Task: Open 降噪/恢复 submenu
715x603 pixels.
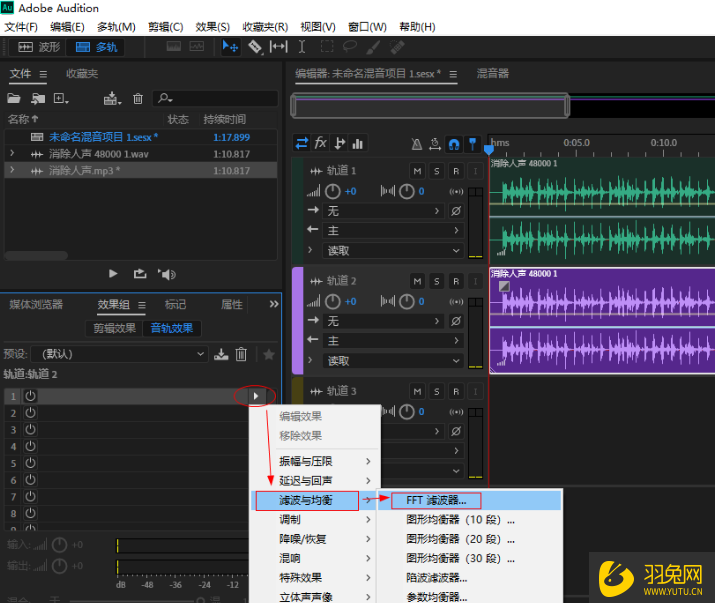Action: pos(313,539)
